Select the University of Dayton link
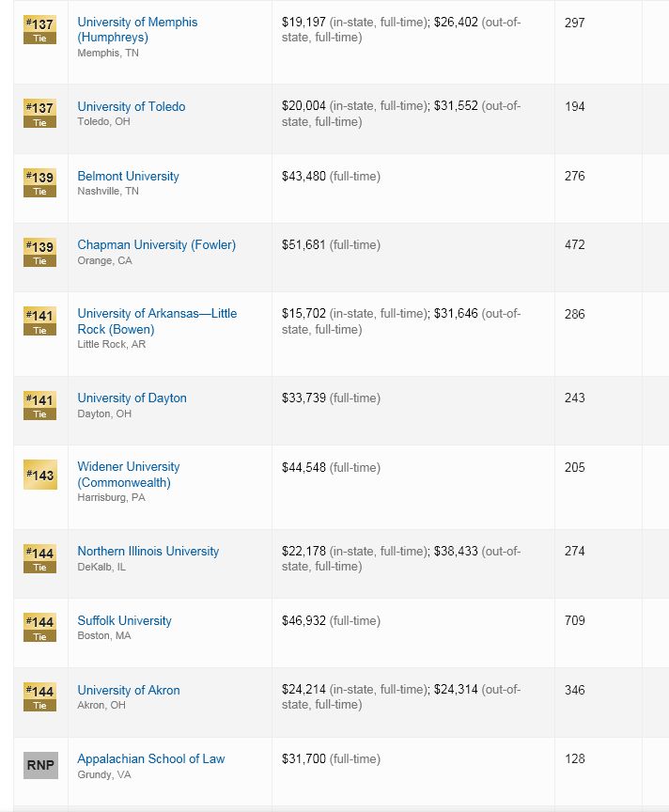This screenshot has height=812, width=669. 132,398
